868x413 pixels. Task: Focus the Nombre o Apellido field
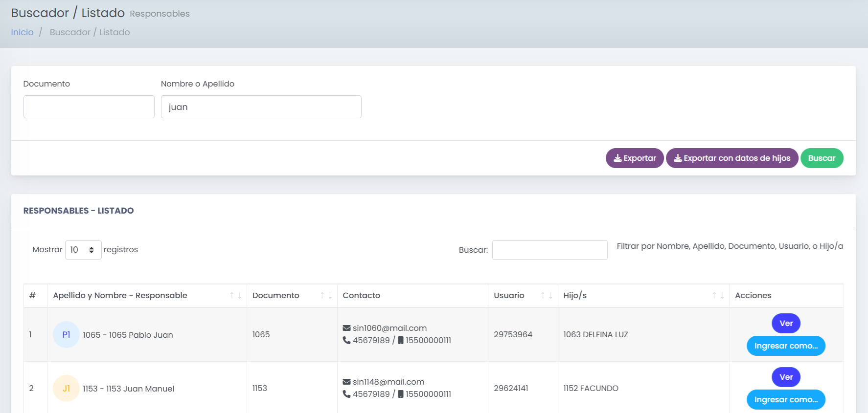(261, 107)
